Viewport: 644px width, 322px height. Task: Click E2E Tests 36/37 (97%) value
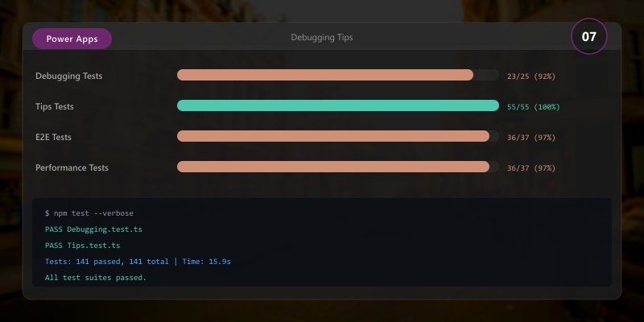[531, 138]
